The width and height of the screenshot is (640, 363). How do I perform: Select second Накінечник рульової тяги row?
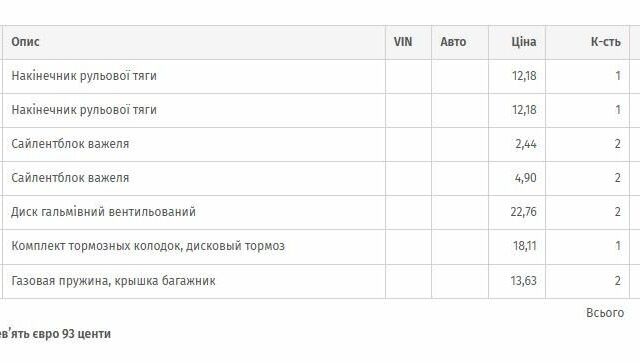(316, 110)
